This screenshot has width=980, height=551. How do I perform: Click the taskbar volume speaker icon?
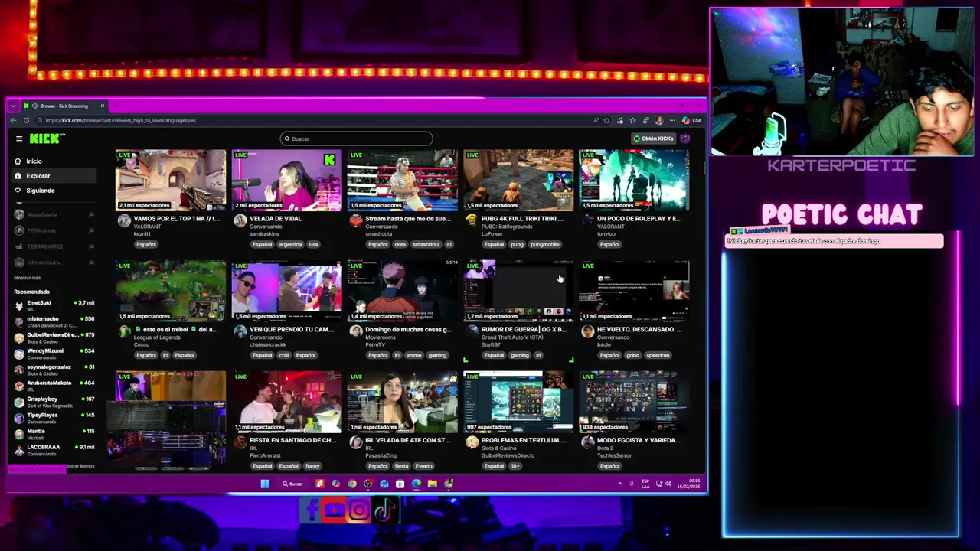[668, 484]
